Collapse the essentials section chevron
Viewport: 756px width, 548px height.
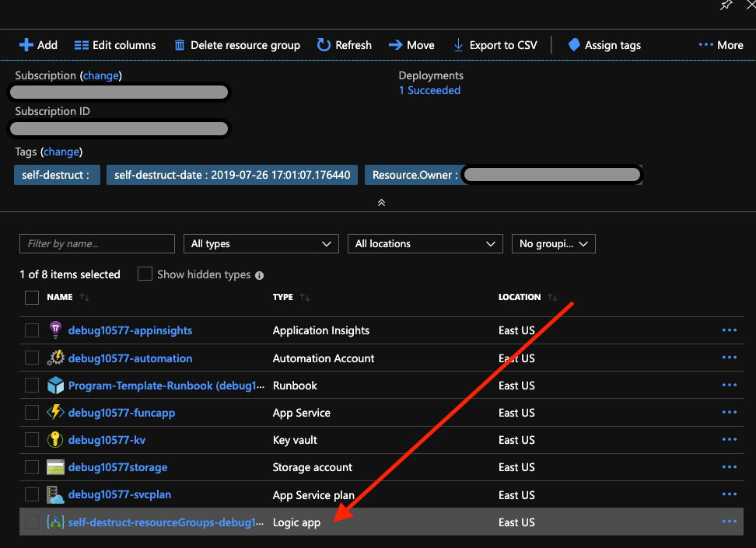381,203
